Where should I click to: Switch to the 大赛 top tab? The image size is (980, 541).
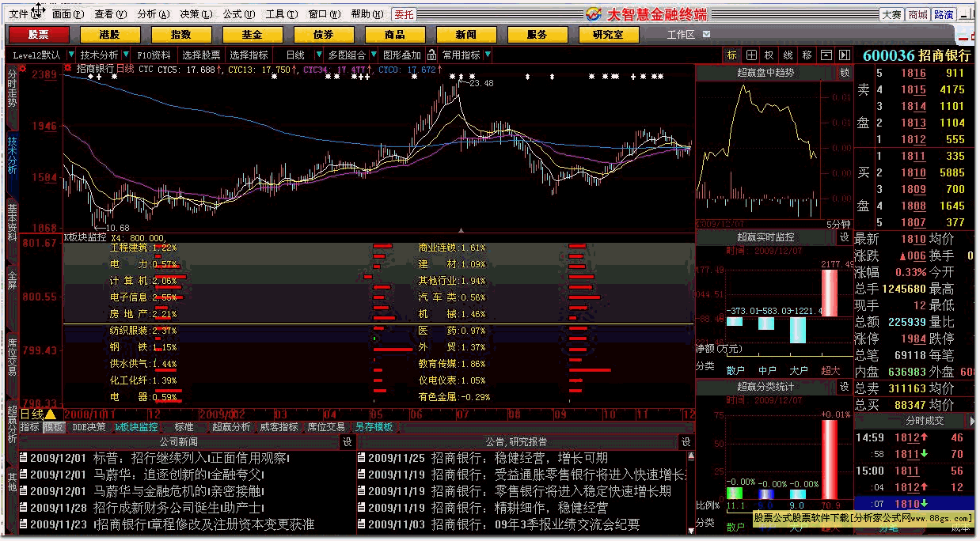tap(892, 14)
